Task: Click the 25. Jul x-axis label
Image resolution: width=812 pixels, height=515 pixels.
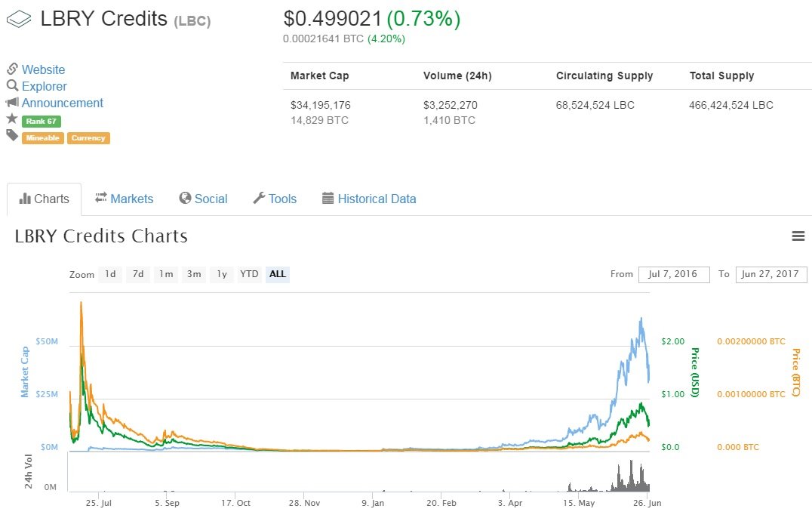Action: (x=98, y=503)
